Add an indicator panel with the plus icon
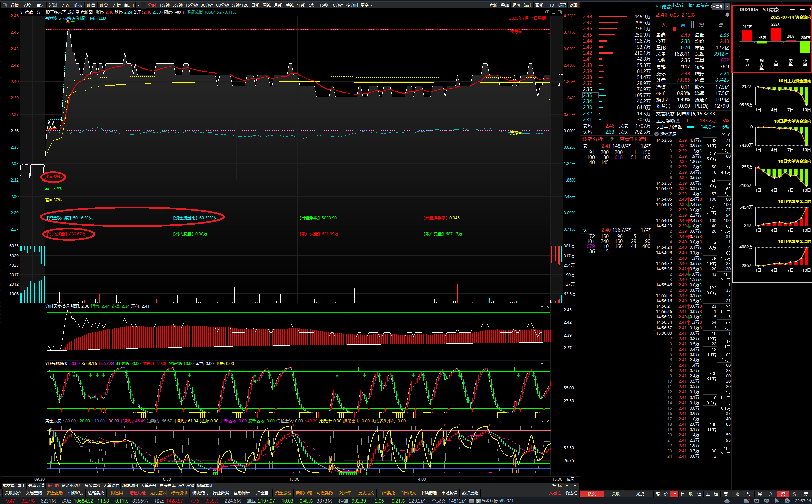The height and width of the screenshot is (504, 812). point(567,485)
